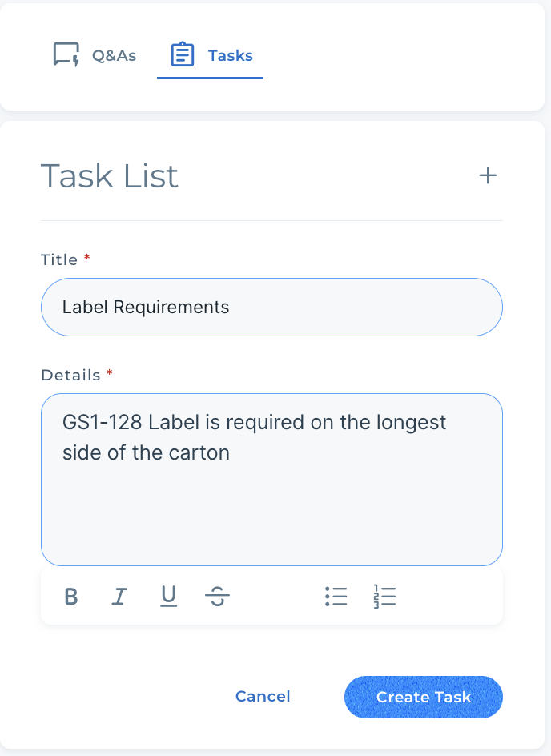
Task: Switch to the Q&As tab
Action: click(114, 55)
